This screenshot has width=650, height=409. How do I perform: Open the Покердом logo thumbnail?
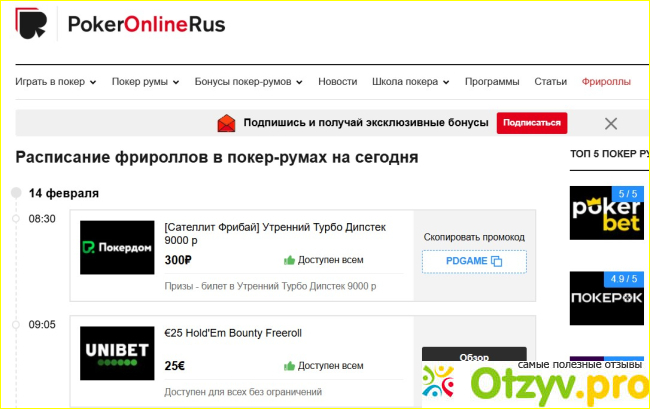[x=117, y=247]
